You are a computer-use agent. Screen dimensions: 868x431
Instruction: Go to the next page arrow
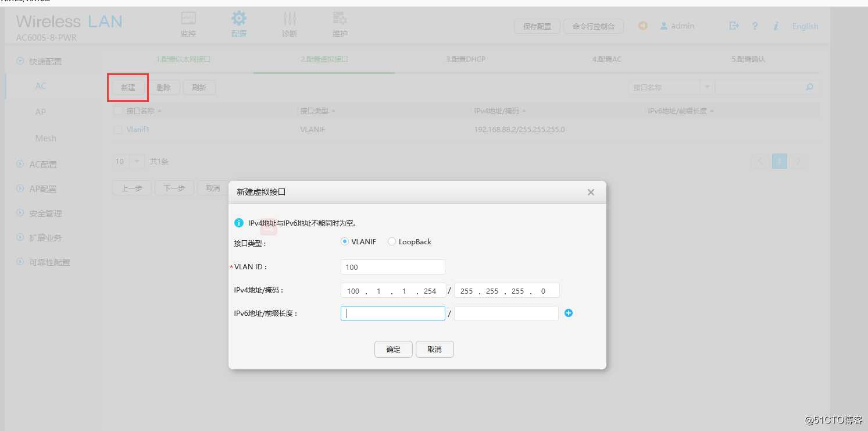(x=799, y=162)
